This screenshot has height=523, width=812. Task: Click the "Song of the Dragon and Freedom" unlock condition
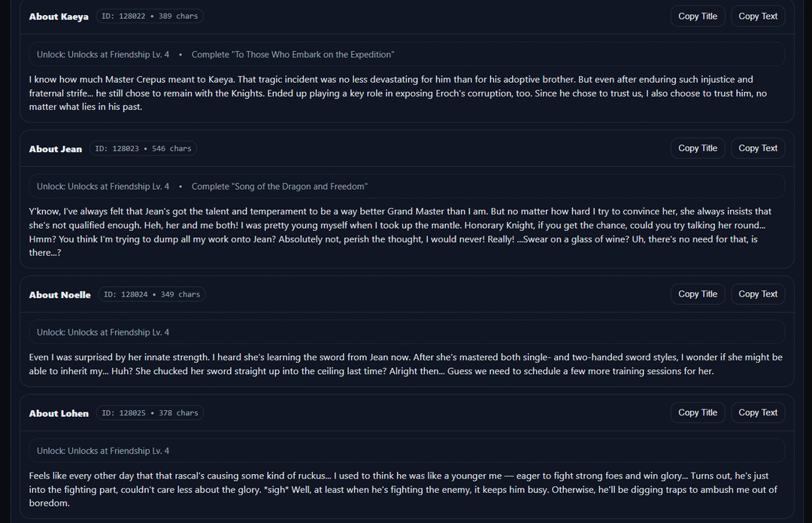(x=279, y=187)
